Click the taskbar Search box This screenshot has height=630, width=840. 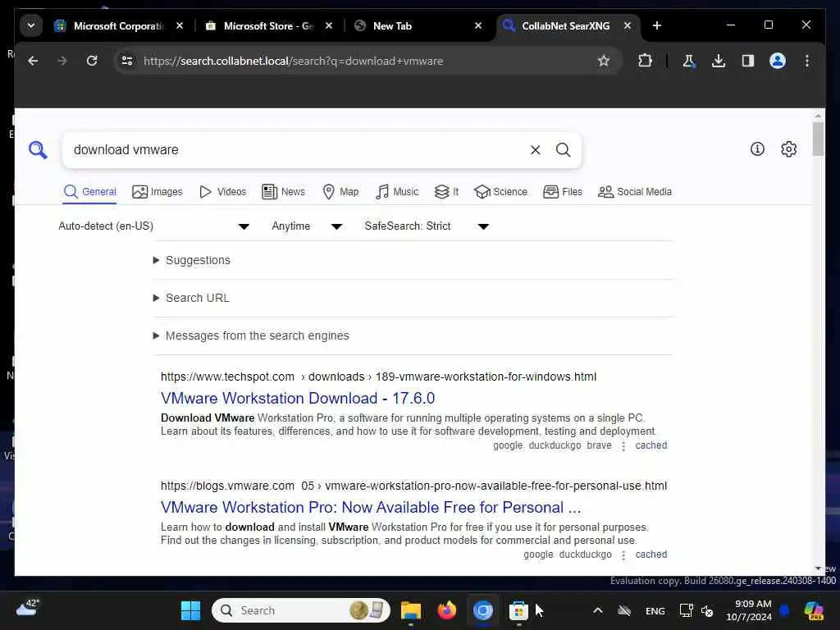300,610
